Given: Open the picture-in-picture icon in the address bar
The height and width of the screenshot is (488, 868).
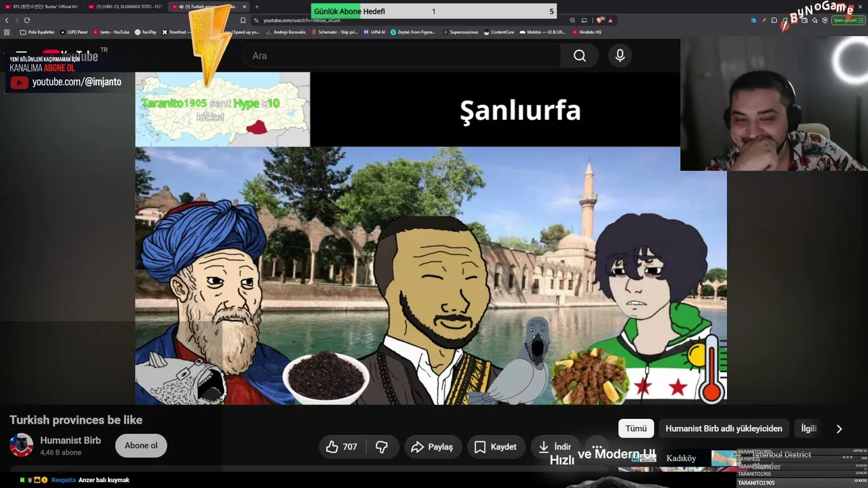Looking at the screenshot, I should (584, 20).
